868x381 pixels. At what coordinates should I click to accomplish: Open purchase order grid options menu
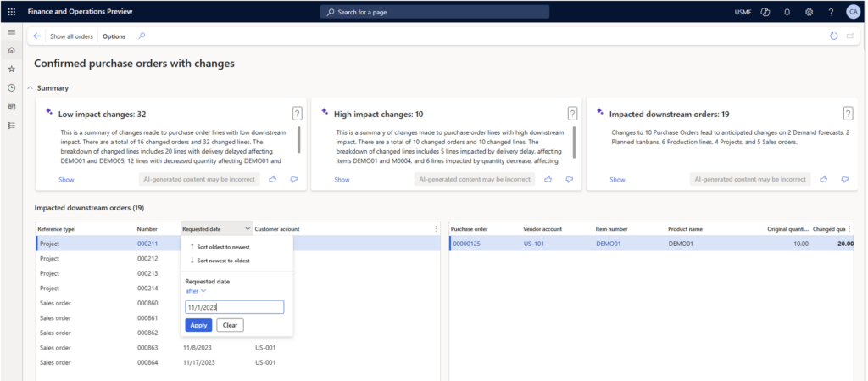(849, 229)
